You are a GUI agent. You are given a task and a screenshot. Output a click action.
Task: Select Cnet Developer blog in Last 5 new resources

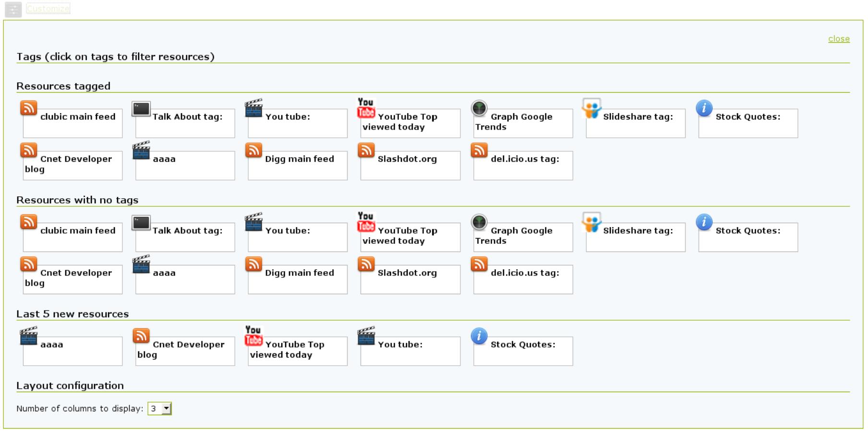tap(185, 351)
